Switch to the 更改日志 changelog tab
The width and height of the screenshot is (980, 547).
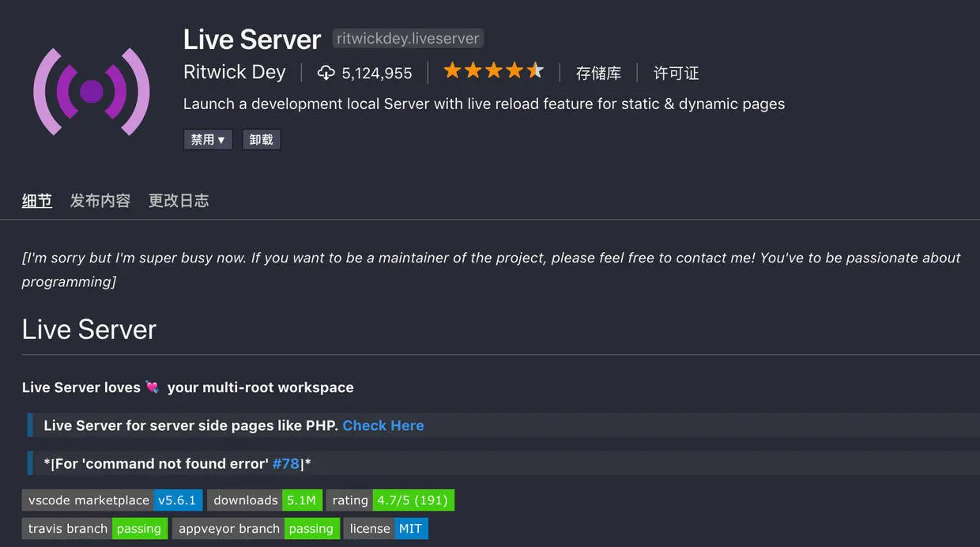(x=179, y=201)
